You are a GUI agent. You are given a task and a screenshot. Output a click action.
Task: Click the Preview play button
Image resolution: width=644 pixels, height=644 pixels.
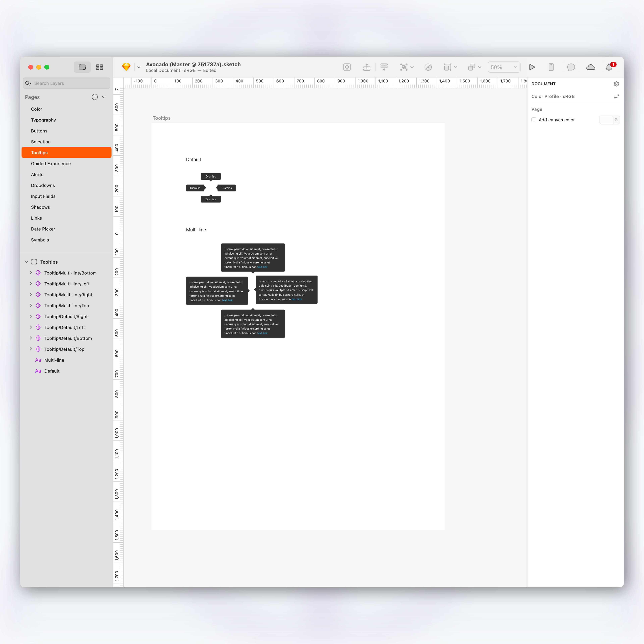(x=532, y=67)
